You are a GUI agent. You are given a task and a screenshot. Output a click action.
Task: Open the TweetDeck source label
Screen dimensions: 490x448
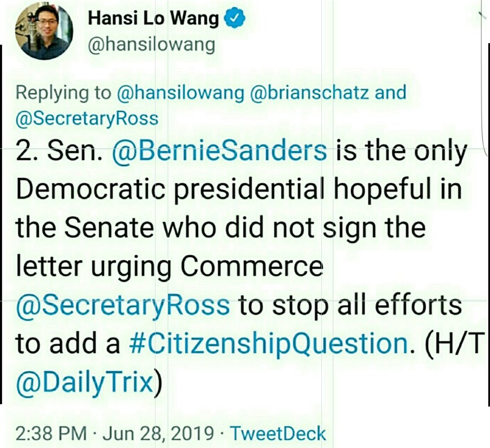point(278,433)
